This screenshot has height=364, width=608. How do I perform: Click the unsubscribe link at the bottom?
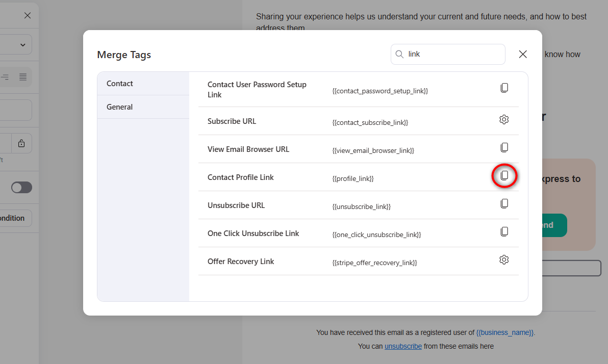403,346
